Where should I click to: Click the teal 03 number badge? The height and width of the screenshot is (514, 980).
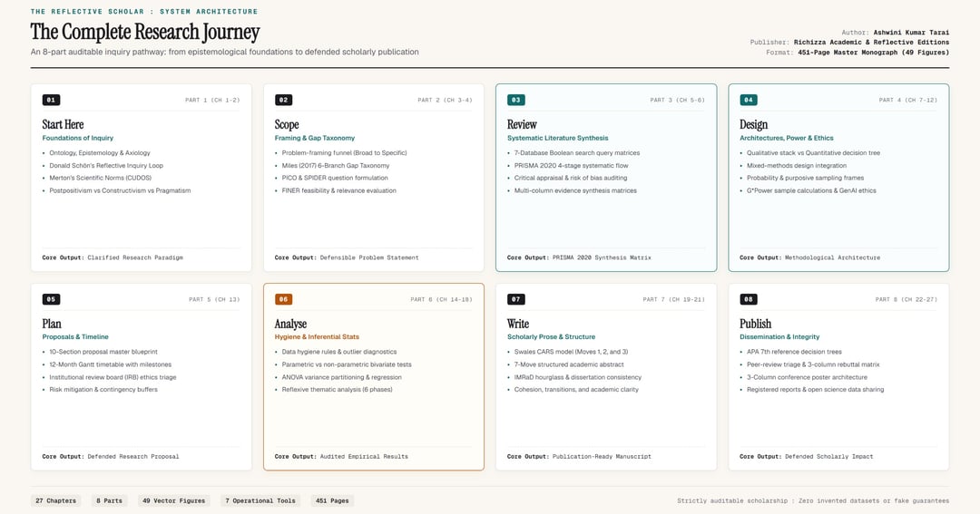pos(516,100)
